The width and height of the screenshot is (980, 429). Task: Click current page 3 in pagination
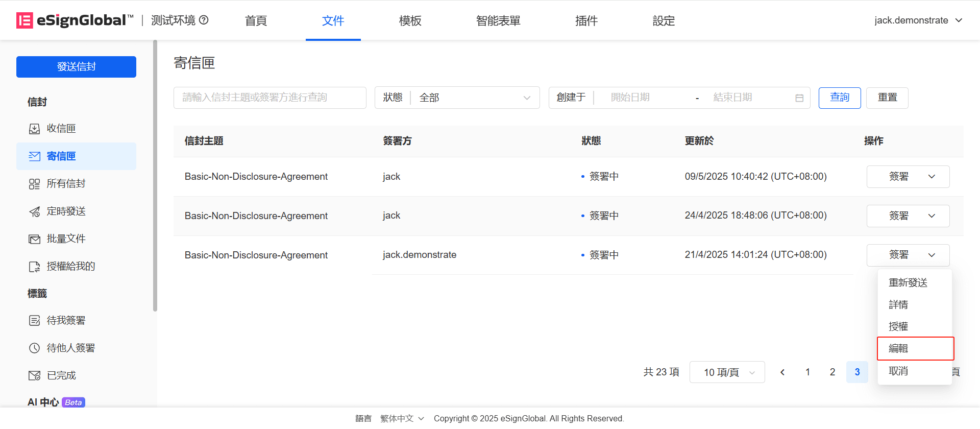857,372
